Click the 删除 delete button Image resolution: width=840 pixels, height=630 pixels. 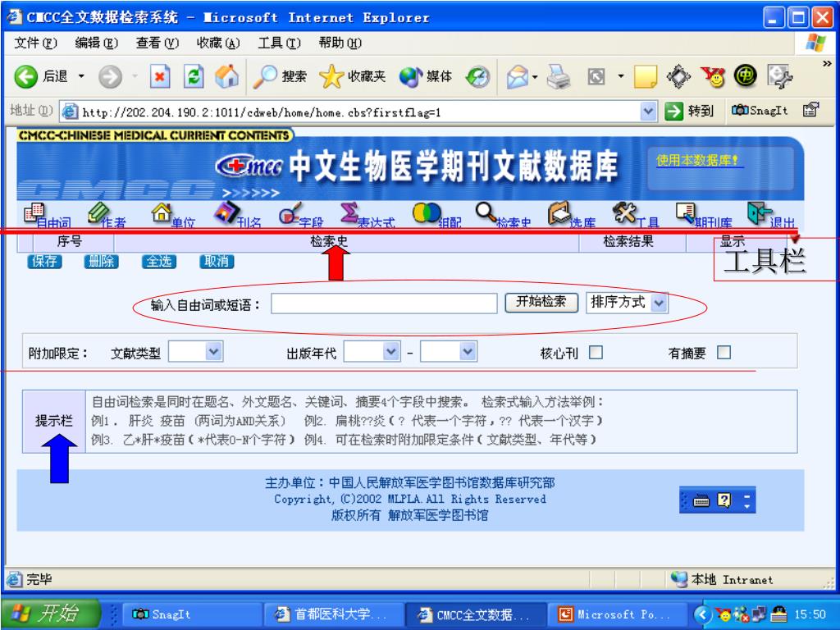[101, 262]
